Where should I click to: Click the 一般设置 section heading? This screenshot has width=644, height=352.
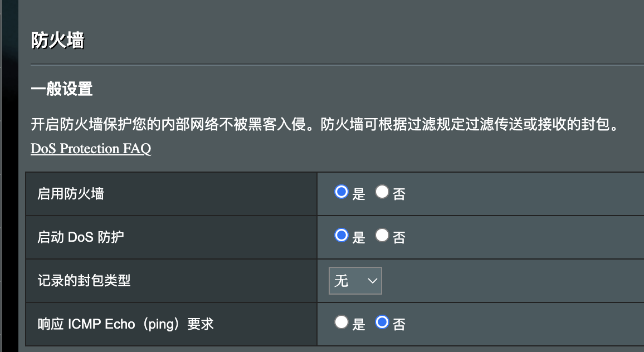tap(61, 89)
